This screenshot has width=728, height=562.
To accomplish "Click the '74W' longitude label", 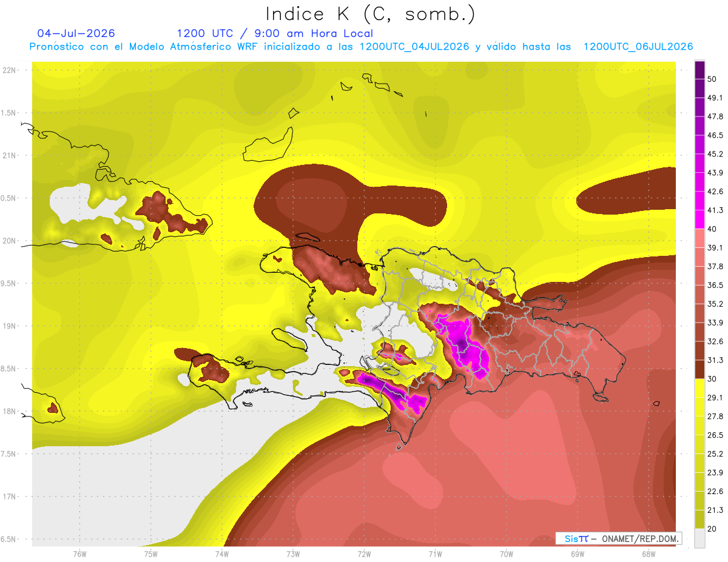I will 221,554.
